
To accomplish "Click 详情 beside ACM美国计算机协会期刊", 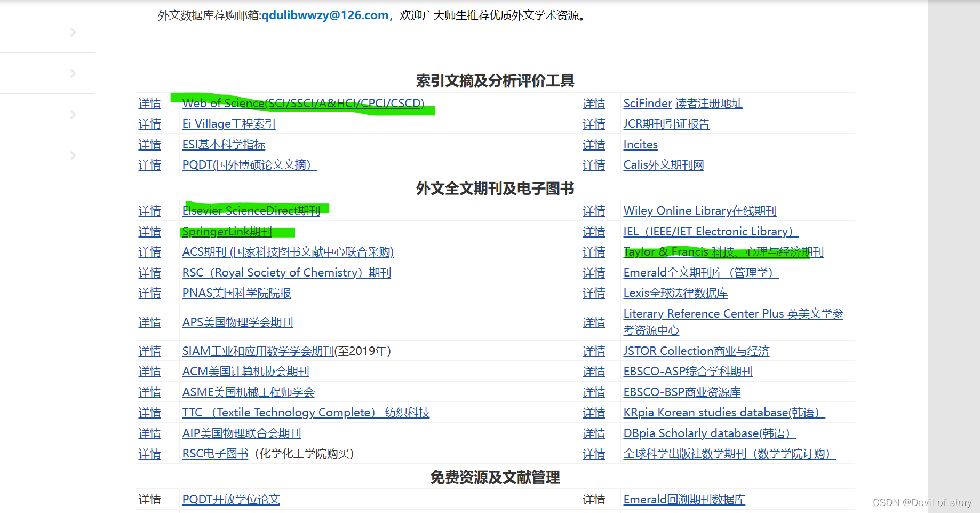I will [149, 372].
